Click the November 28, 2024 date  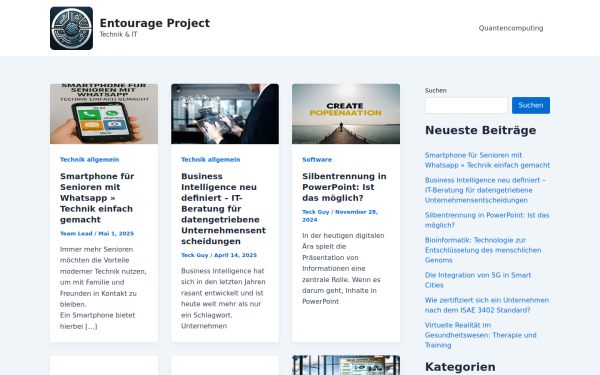pyautogui.click(x=340, y=216)
